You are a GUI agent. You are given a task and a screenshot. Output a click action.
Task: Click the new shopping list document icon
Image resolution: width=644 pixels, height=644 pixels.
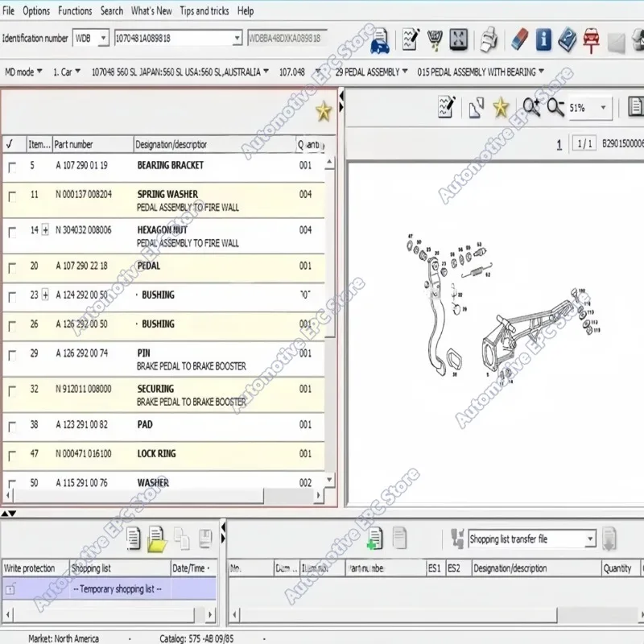pyautogui.click(x=133, y=538)
